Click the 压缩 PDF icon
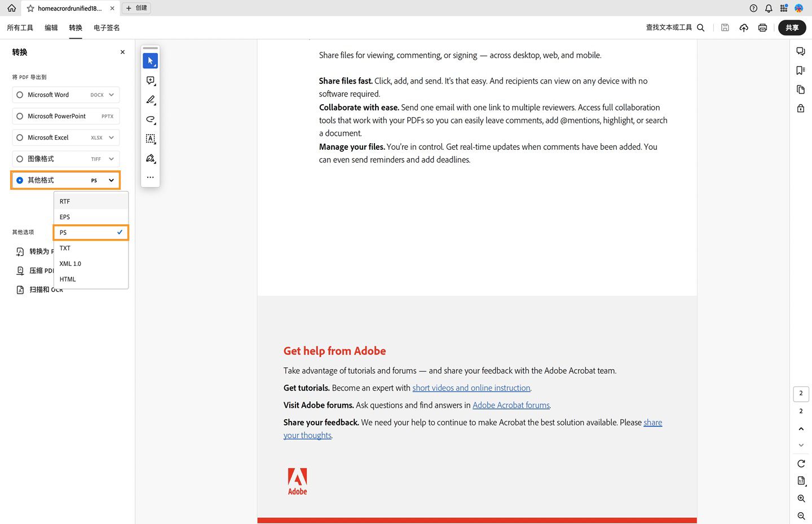812x524 pixels. click(20, 271)
